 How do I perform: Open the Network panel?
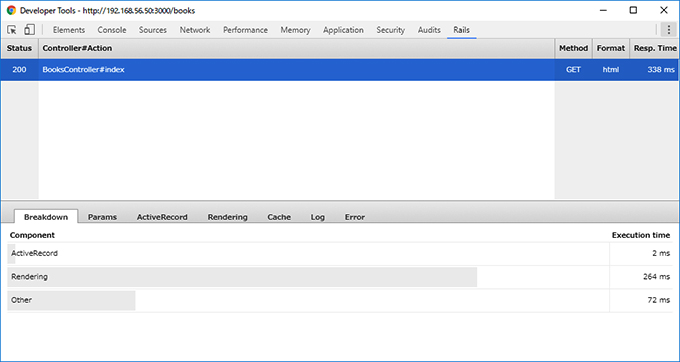tap(195, 30)
